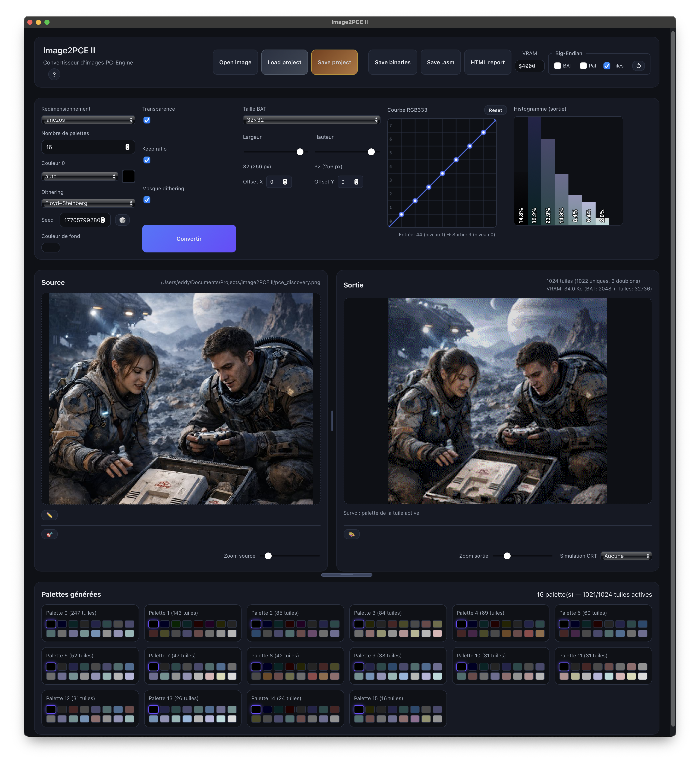
Task: Click the Seed field stepper arrows
Action: (103, 220)
